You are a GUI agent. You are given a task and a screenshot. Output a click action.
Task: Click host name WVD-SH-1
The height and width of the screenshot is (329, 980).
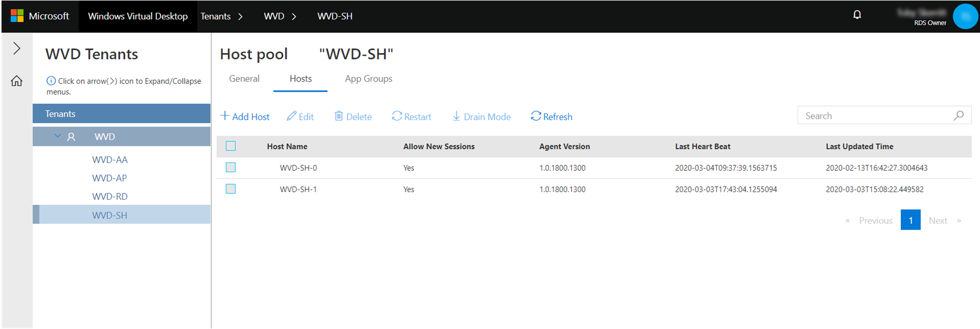pos(298,189)
